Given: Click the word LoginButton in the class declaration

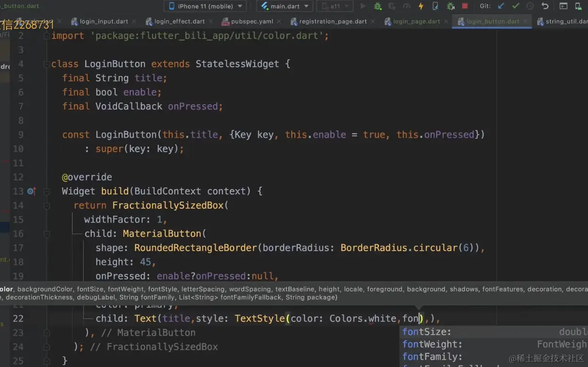Looking at the screenshot, I should pyautogui.click(x=115, y=64).
